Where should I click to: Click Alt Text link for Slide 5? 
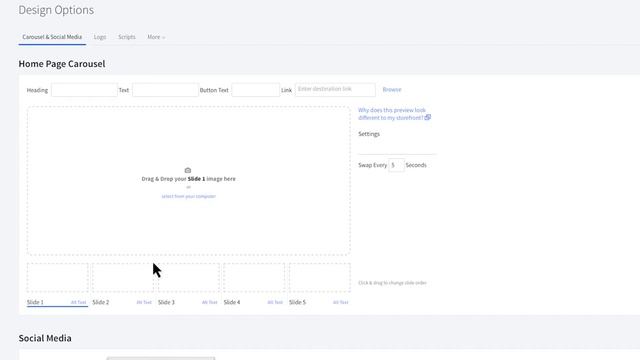[x=340, y=302]
